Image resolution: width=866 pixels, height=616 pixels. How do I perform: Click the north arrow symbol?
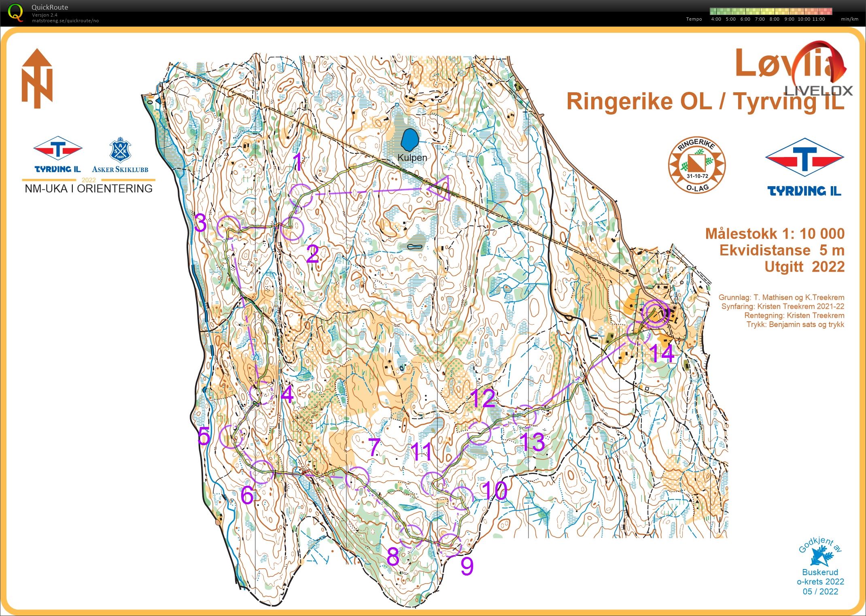point(37,79)
